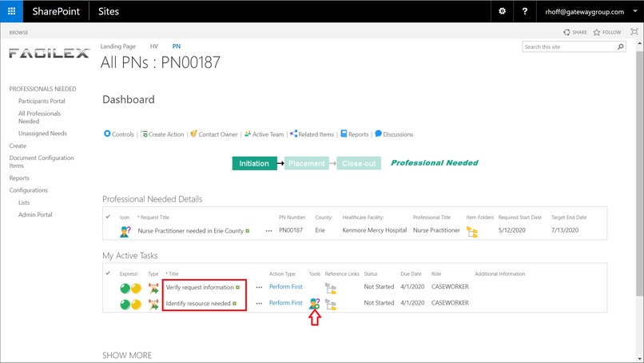
Task: Toggle select-all check in Professional Needed Details
Action: [108, 217]
